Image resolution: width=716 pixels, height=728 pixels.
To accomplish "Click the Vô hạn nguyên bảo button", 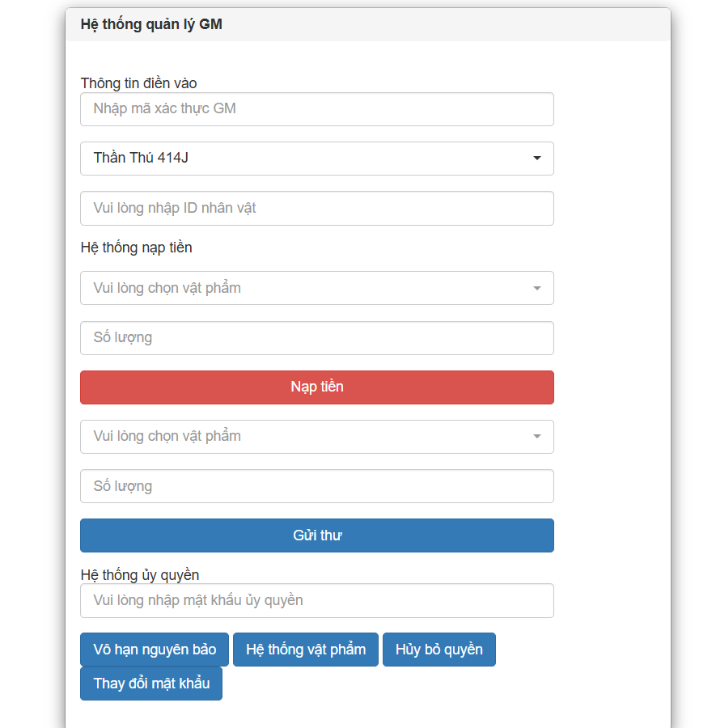I will point(155,650).
